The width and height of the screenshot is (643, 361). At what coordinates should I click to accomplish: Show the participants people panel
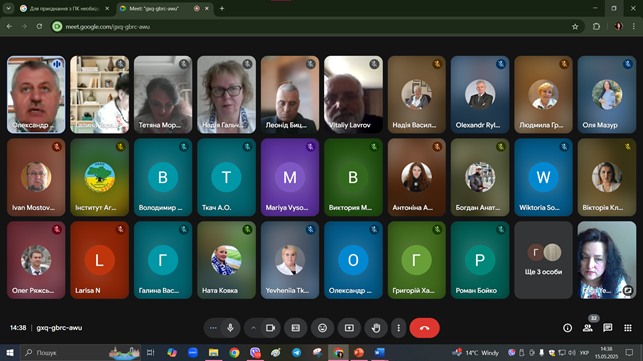coord(588,328)
